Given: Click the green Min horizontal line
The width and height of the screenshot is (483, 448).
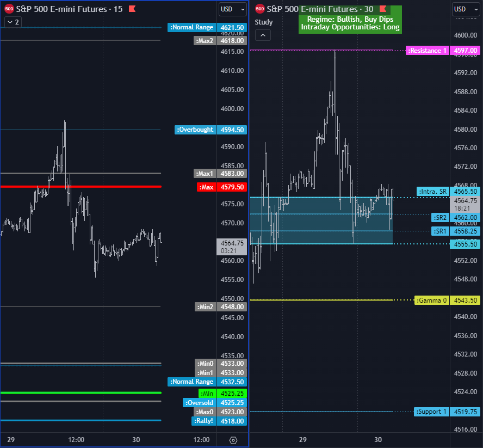Looking at the screenshot, I should 81,393.
